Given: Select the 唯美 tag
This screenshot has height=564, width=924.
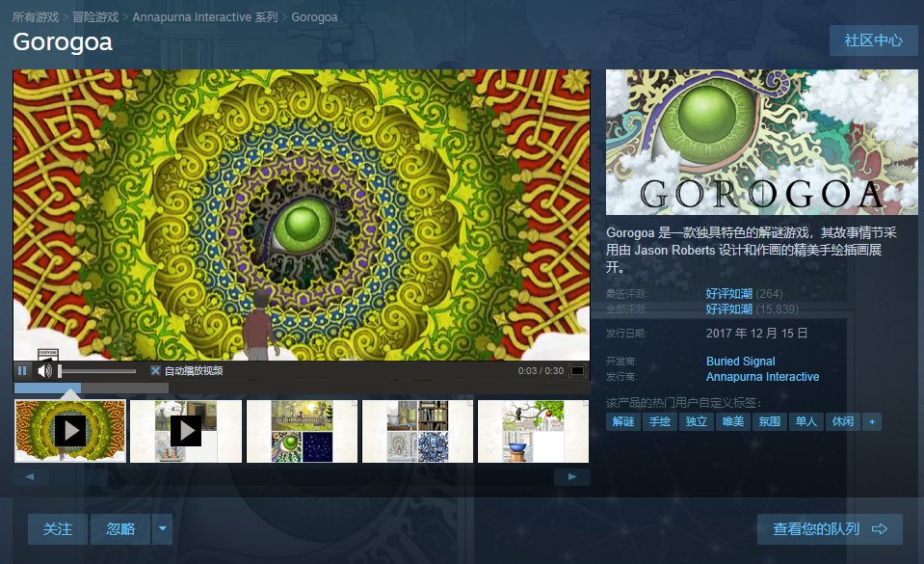Looking at the screenshot, I should click(733, 421).
